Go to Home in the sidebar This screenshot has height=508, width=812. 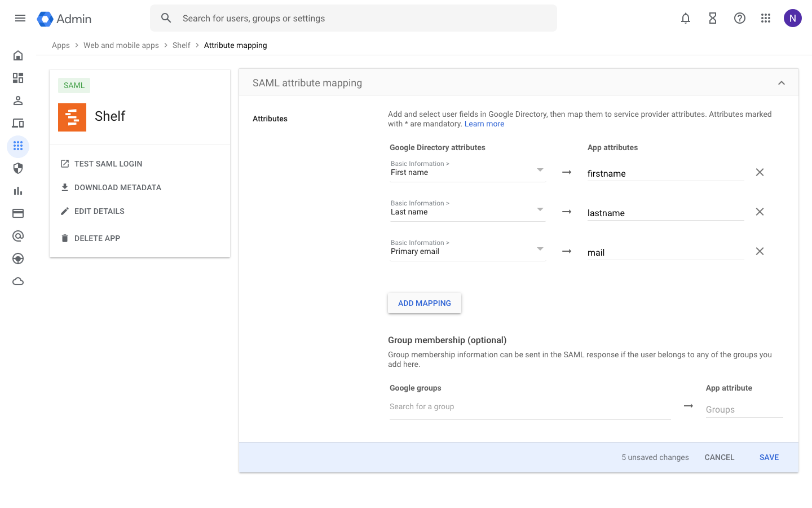point(18,55)
